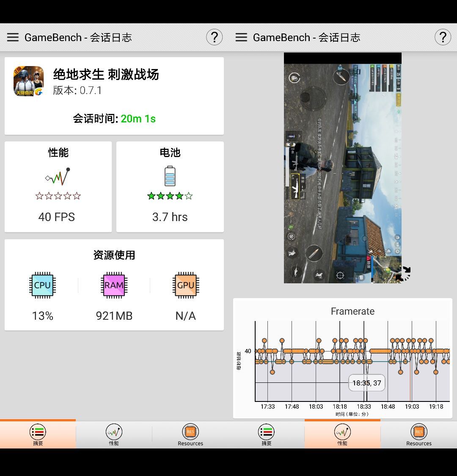Open the gameplay screenshot thumbnail
The width and height of the screenshot is (457, 476).
(342, 169)
